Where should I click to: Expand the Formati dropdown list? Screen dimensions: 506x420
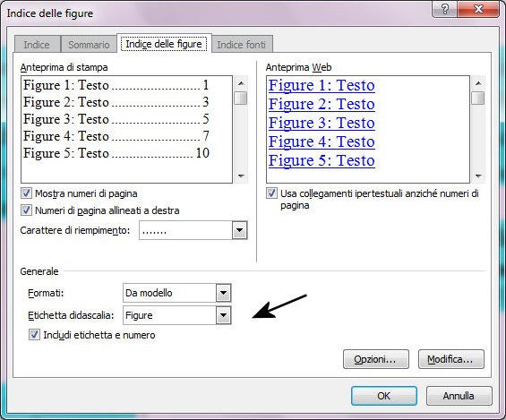point(223,293)
